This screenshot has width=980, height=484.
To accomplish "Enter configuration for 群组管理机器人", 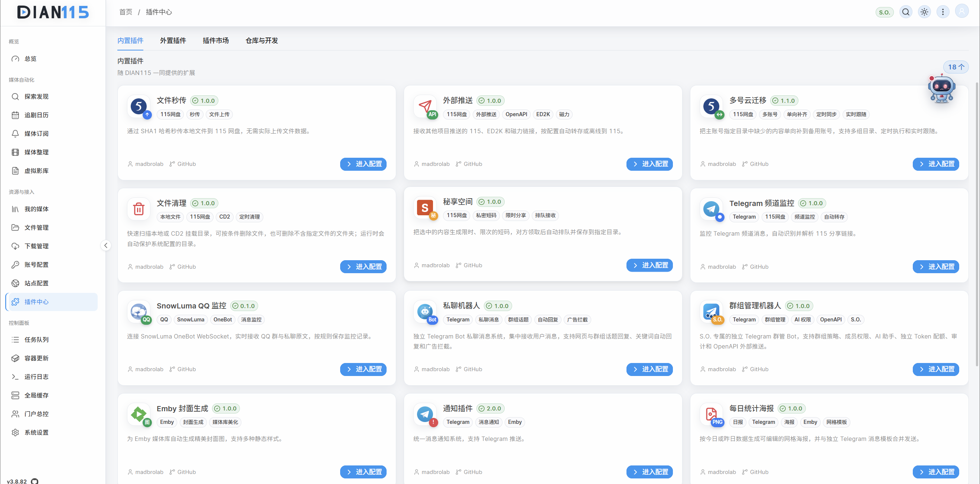I will click(936, 369).
